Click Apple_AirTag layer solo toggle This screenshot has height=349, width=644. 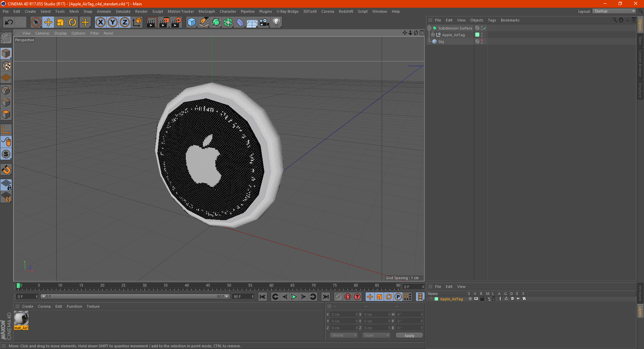click(470, 299)
